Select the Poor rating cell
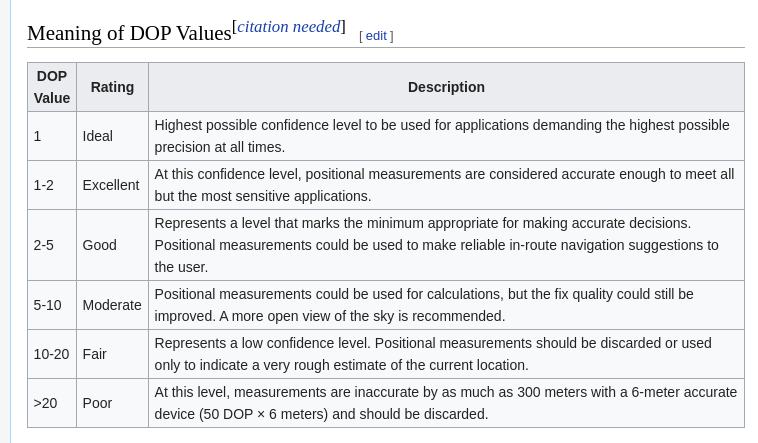Screen dimensions: 758x443 pyautogui.click(x=97, y=403)
